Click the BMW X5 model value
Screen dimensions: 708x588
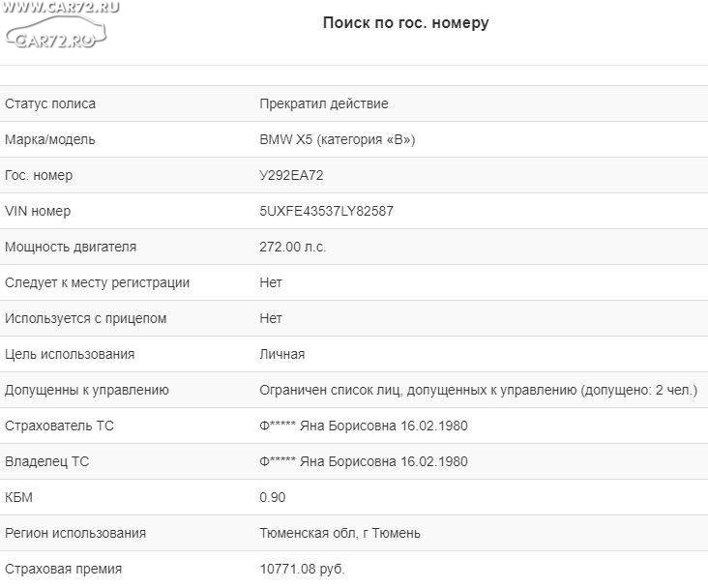pos(338,139)
